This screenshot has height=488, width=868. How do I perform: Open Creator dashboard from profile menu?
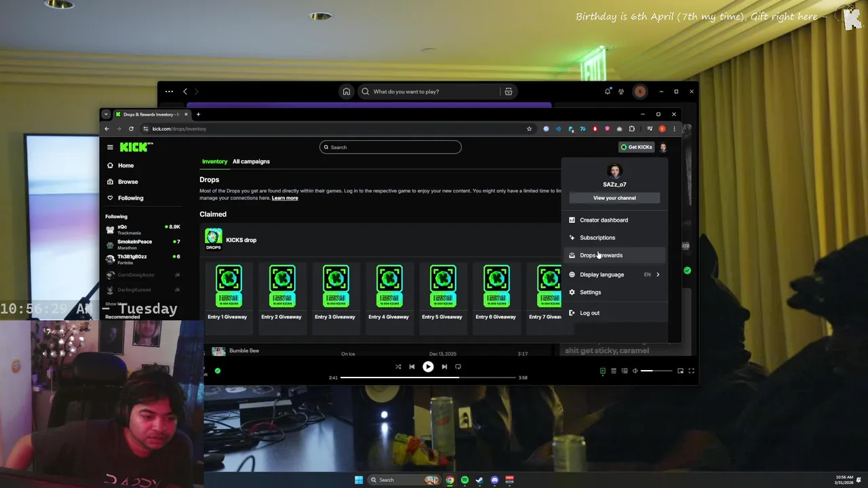(x=614, y=220)
